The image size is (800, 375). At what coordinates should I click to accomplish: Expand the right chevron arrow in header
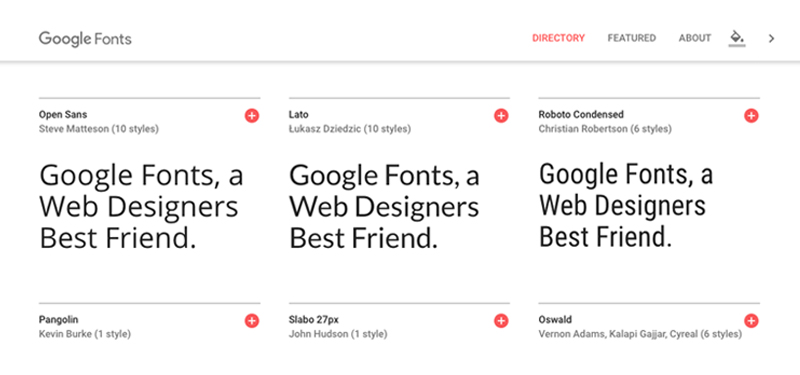click(x=771, y=38)
